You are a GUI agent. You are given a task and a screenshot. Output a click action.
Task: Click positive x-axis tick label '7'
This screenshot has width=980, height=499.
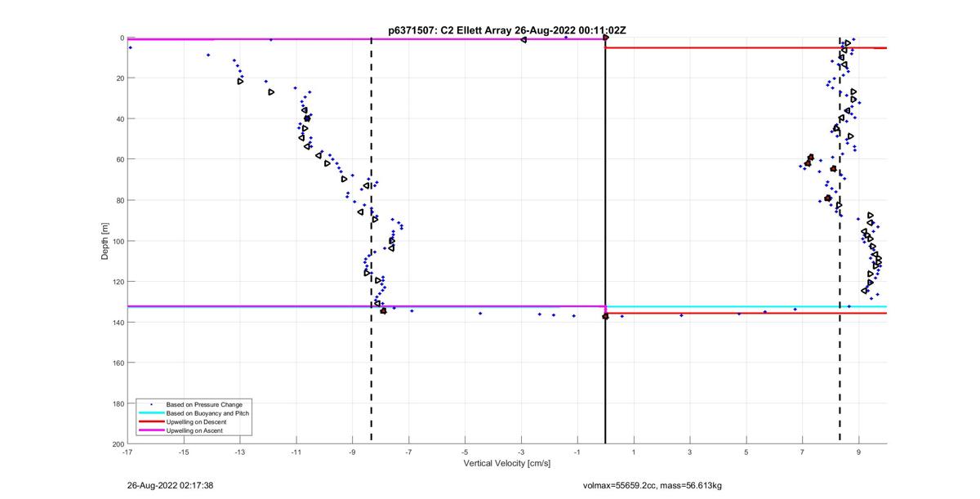[803, 452]
